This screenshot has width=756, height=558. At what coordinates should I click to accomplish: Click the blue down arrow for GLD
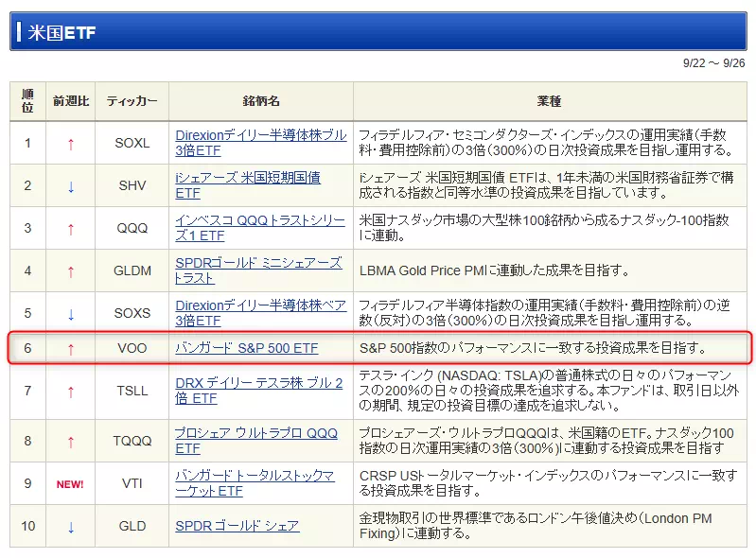(70, 527)
